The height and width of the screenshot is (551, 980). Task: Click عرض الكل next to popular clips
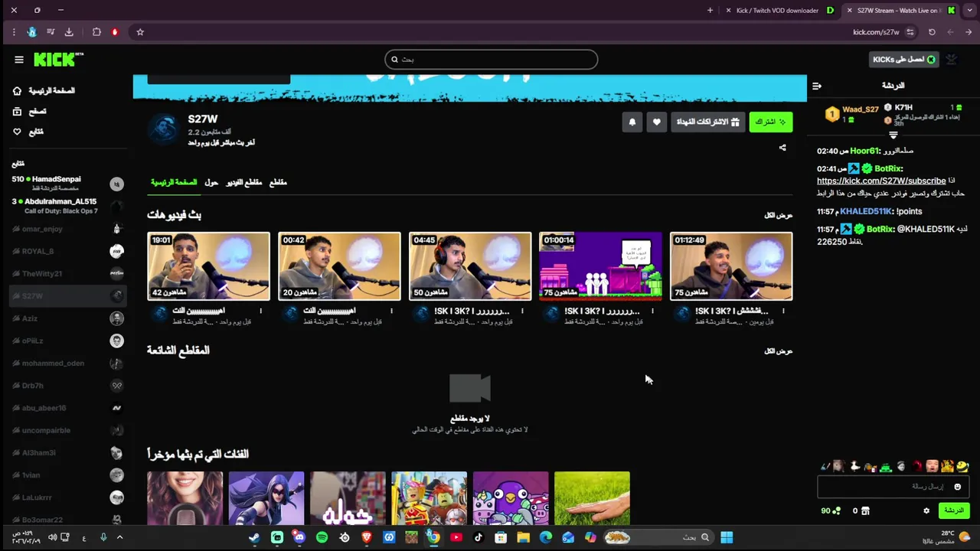pos(778,350)
